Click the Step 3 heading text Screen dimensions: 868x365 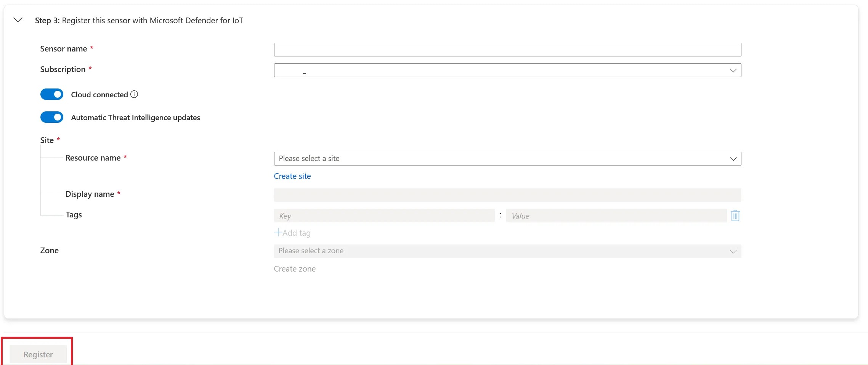pyautogui.click(x=139, y=21)
